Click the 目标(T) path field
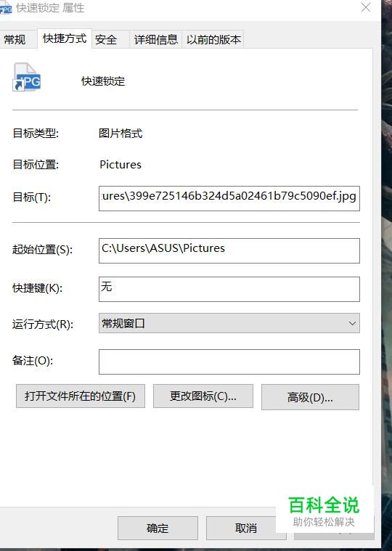The width and height of the screenshot is (392, 551). coord(229,198)
